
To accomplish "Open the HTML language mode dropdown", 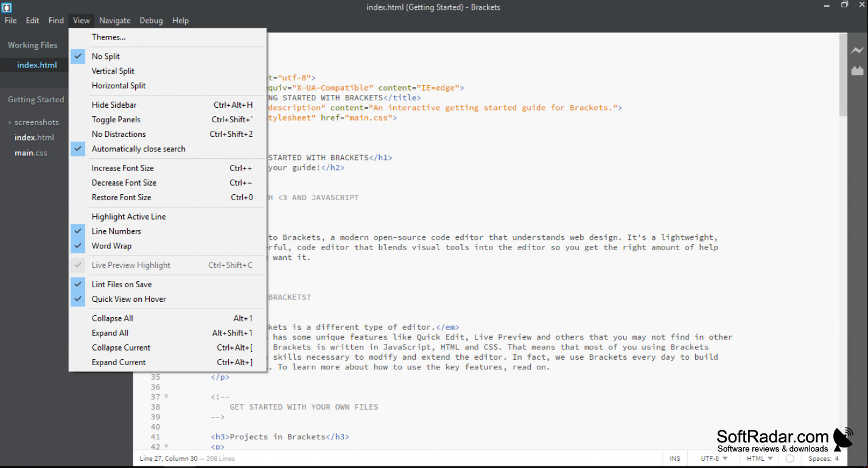I will [x=760, y=458].
